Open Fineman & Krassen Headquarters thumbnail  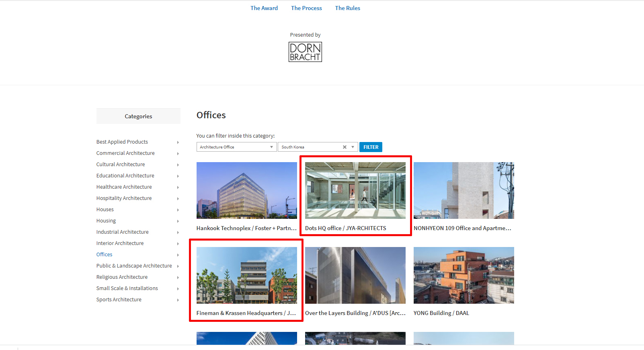pos(247,275)
